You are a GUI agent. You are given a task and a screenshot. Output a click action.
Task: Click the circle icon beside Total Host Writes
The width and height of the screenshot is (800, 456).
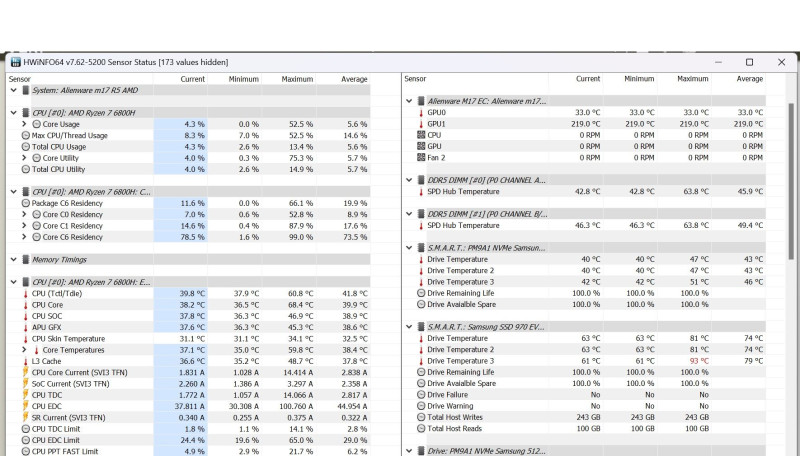point(421,417)
